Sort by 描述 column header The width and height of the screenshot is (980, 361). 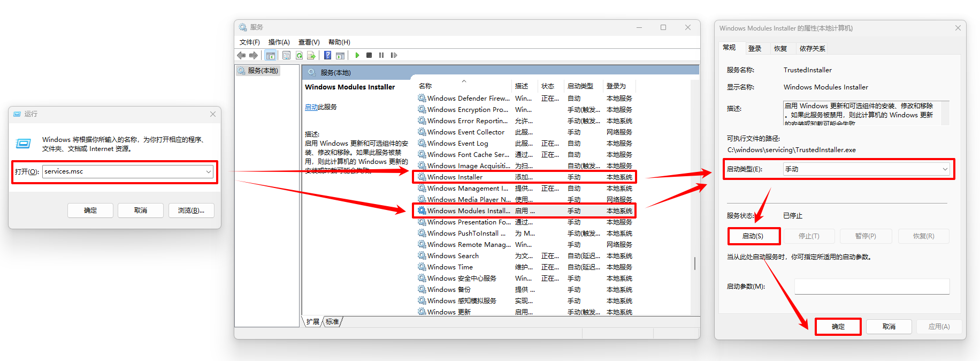coord(525,86)
